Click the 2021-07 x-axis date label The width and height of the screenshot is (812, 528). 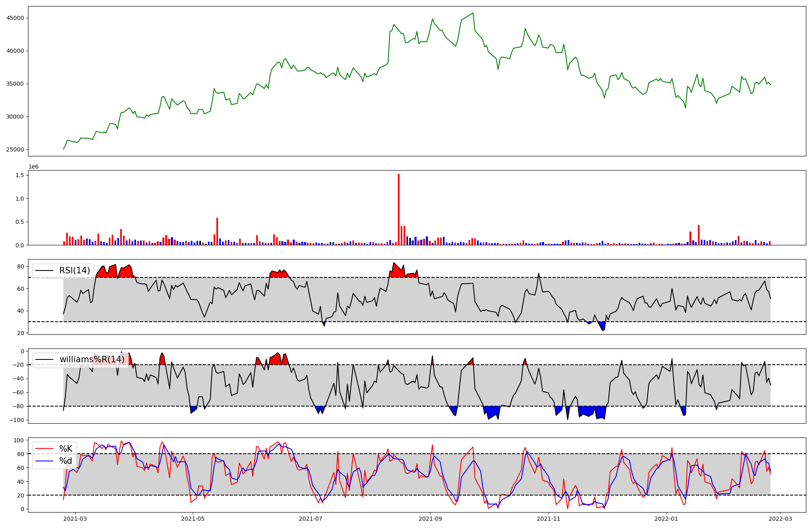point(311,519)
